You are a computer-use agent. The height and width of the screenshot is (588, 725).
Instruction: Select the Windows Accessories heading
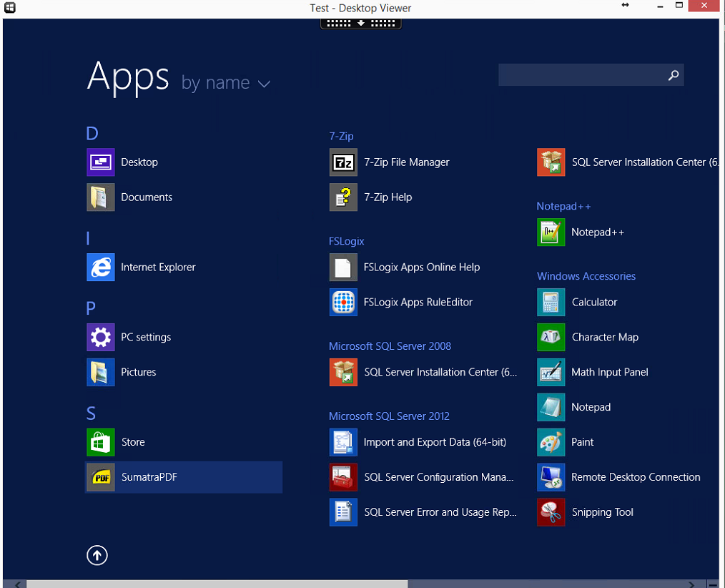[586, 276]
